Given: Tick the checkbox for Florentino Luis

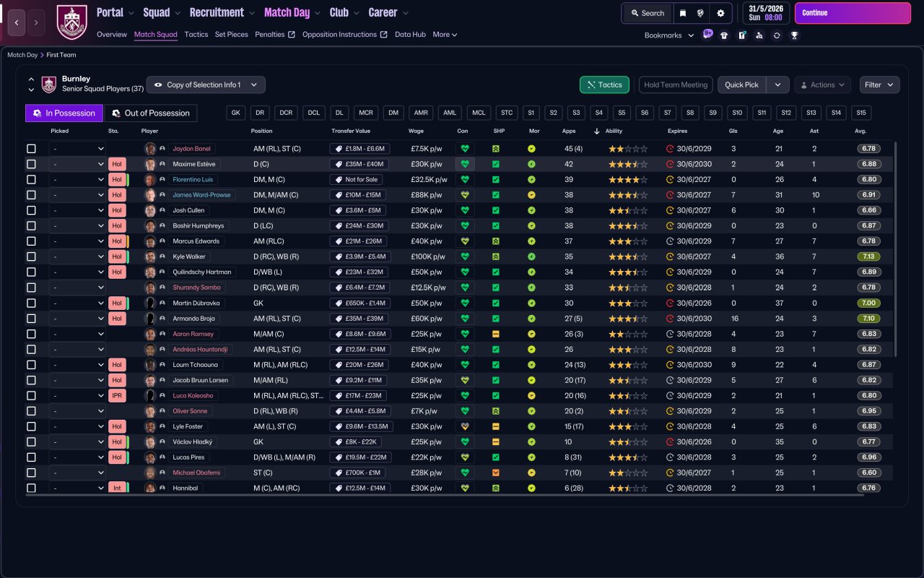Looking at the screenshot, I should [31, 179].
